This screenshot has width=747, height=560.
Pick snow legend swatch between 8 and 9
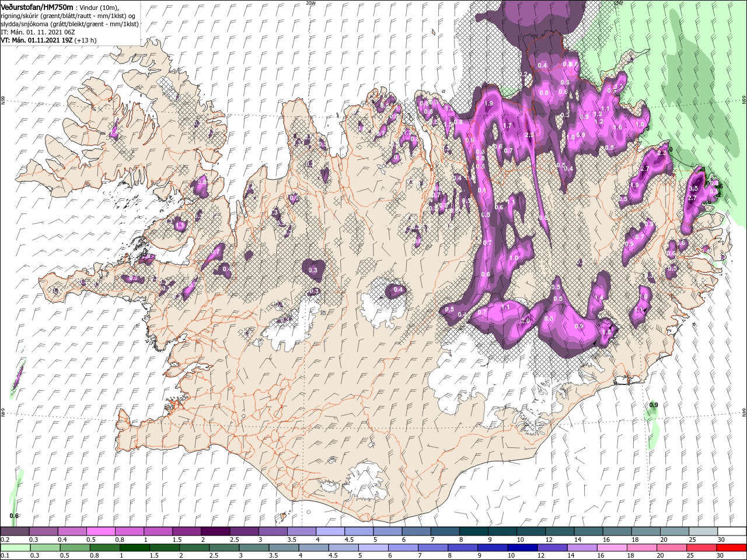[474, 531]
